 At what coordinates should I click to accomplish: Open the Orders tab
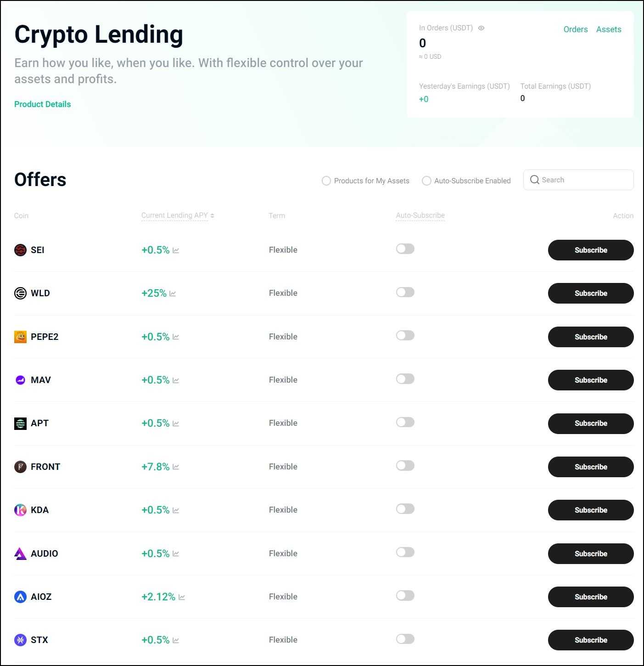pyautogui.click(x=576, y=29)
